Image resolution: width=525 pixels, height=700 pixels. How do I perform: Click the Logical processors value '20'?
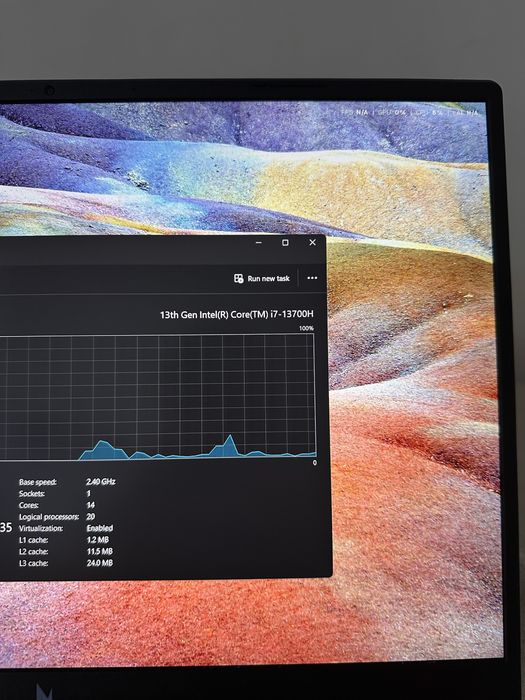[91, 517]
